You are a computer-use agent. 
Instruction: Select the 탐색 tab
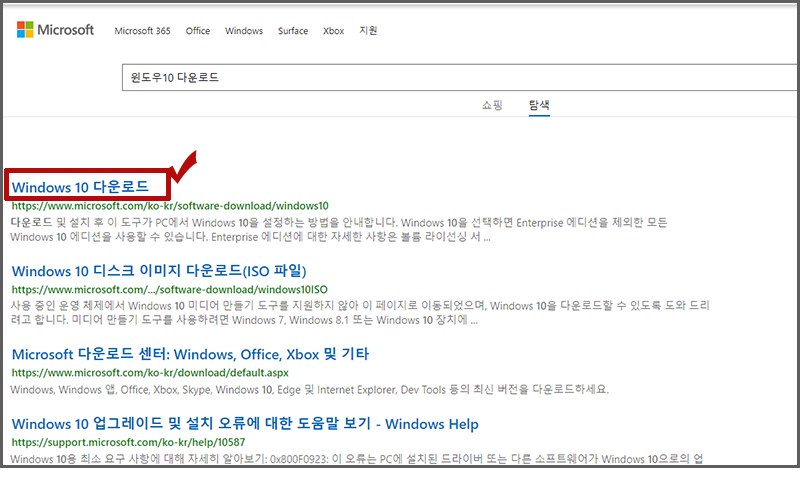[x=539, y=105]
